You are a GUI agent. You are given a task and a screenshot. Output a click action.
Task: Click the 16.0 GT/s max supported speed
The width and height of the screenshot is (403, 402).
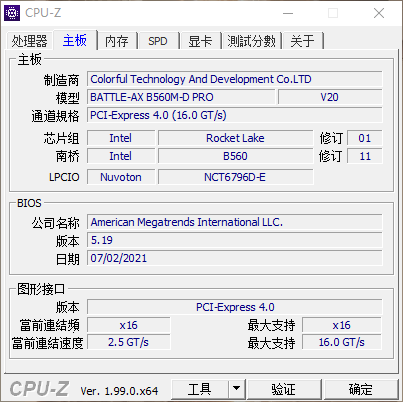click(342, 342)
